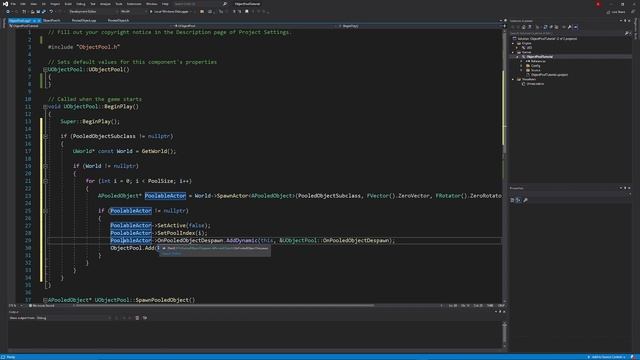This screenshot has width=640, height=360.
Task: Click Add to Source Control in status bar
Action: pyautogui.click(x=606, y=357)
